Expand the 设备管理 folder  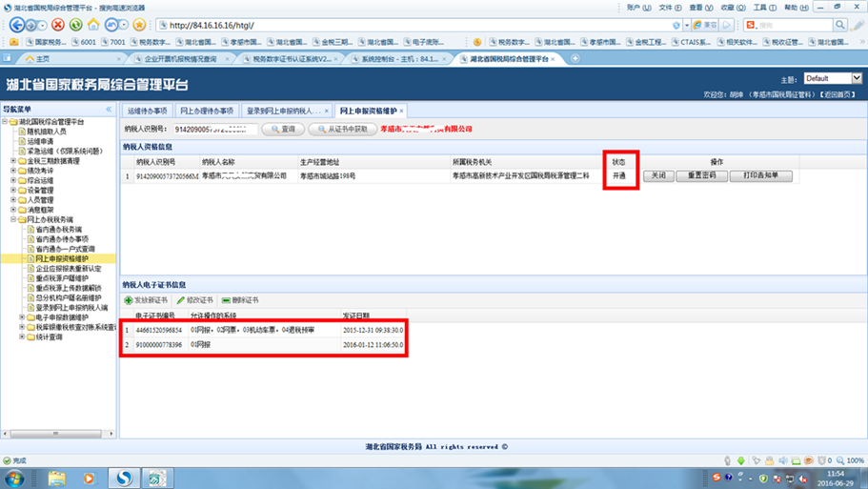[13, 190]
